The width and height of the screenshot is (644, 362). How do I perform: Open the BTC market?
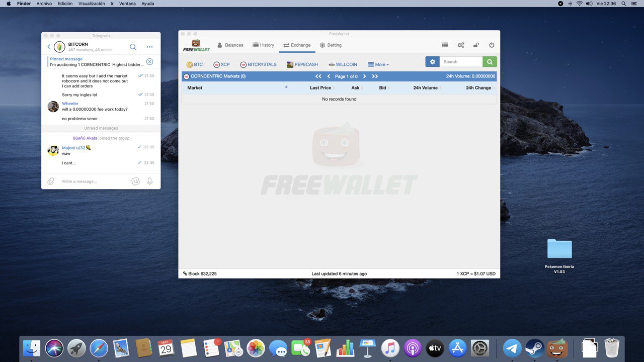point(195,64)
